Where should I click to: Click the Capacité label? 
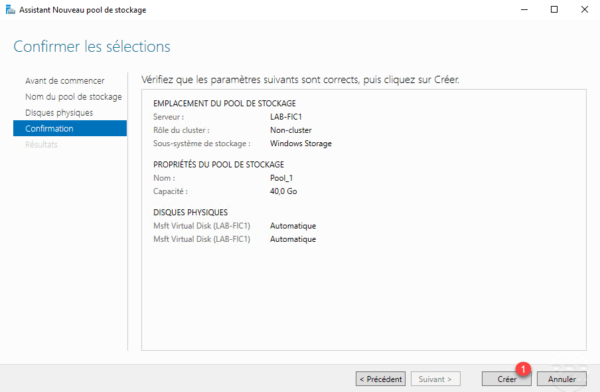tap(170, 191)
